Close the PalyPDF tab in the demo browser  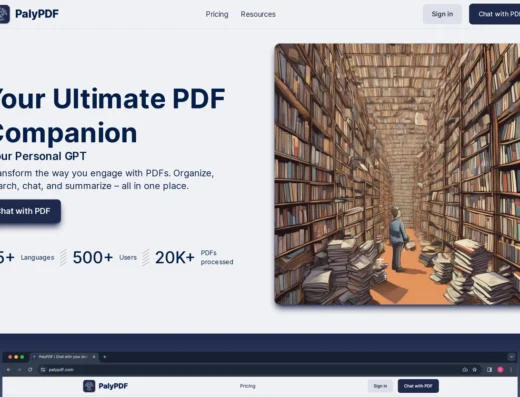point(94,357)
